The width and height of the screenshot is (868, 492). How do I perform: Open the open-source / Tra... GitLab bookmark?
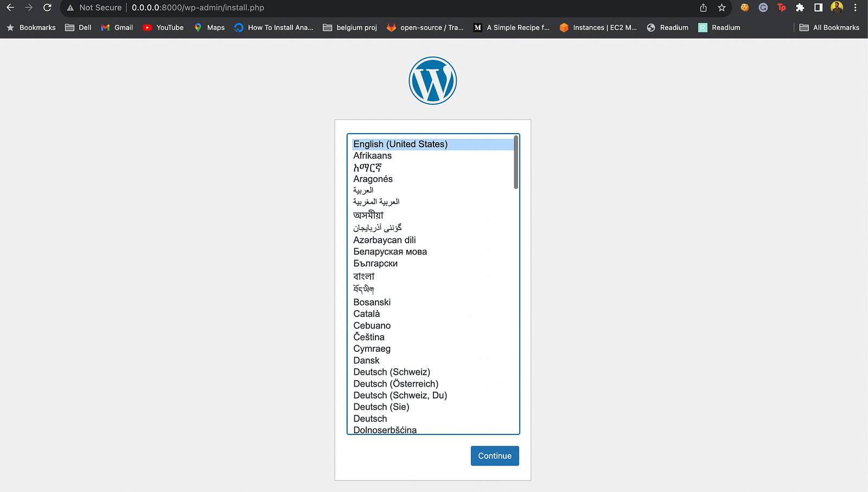425,28
